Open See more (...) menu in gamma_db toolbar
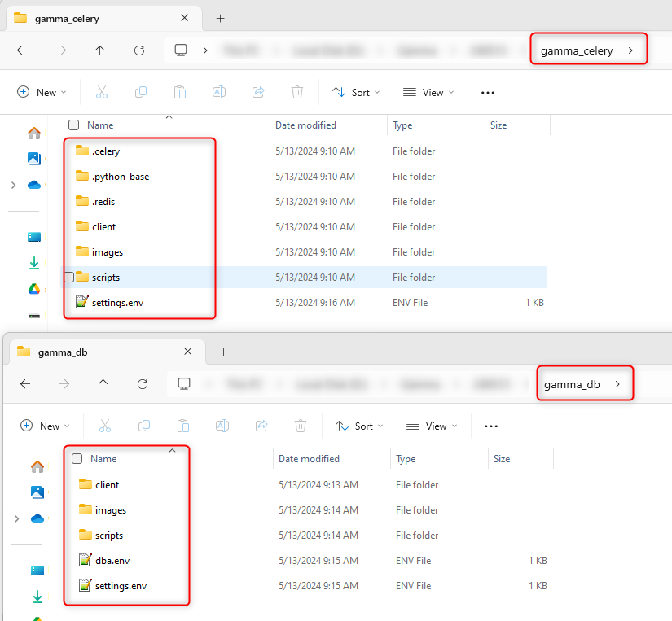 click(491, 426)
